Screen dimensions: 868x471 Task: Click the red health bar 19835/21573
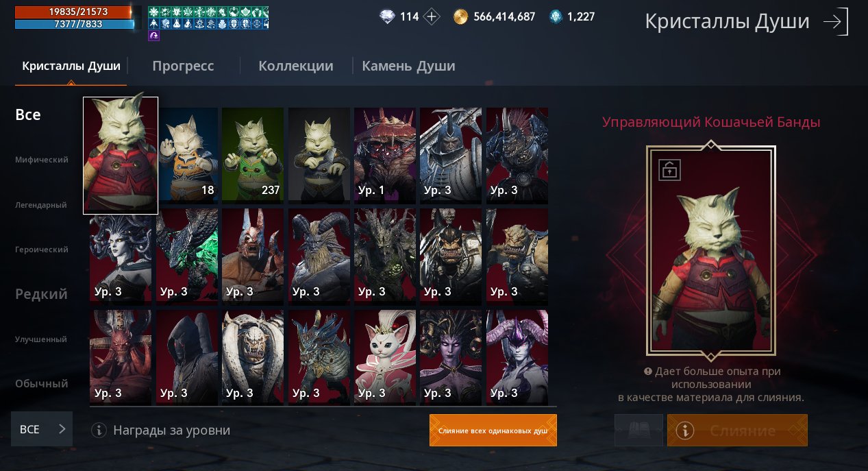point(73,12)
